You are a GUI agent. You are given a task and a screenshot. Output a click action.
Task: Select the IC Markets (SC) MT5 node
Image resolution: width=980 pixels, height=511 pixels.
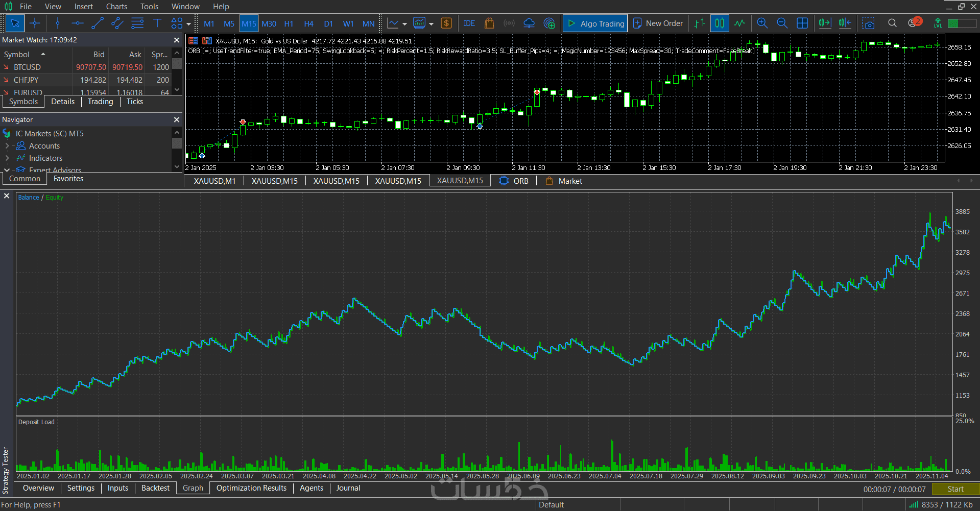click(50, 134)
